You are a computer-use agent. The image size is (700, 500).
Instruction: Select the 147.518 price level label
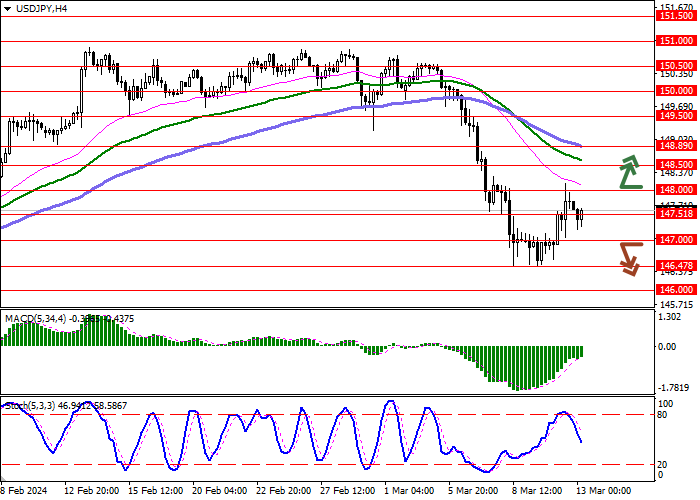(x=676, y=214)
